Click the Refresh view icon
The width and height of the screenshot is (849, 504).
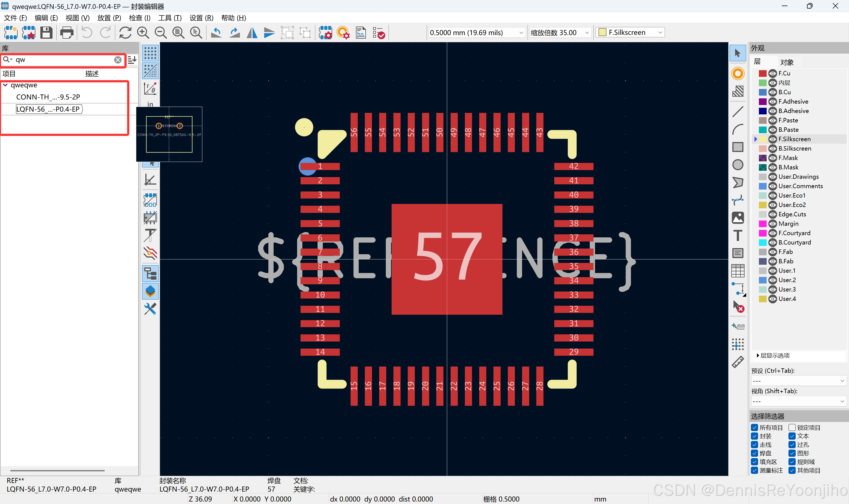tap(125, 33)
